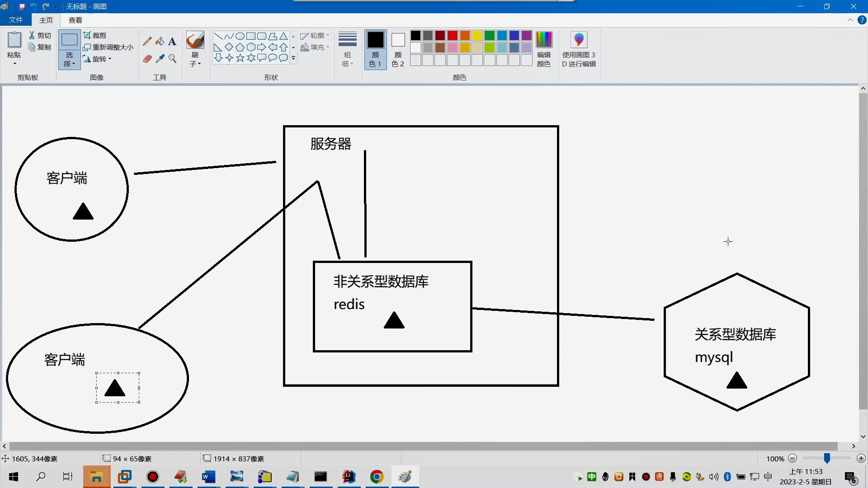Screen dimensions: 868x488
Task: Open IntelliJ IDEA from taskbar
Action: tap(349, 477)
